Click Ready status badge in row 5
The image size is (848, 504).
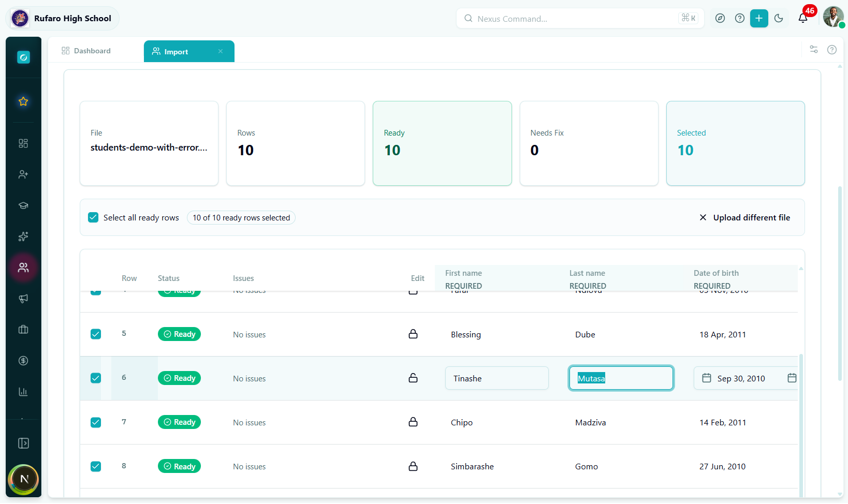coord(179,334)
